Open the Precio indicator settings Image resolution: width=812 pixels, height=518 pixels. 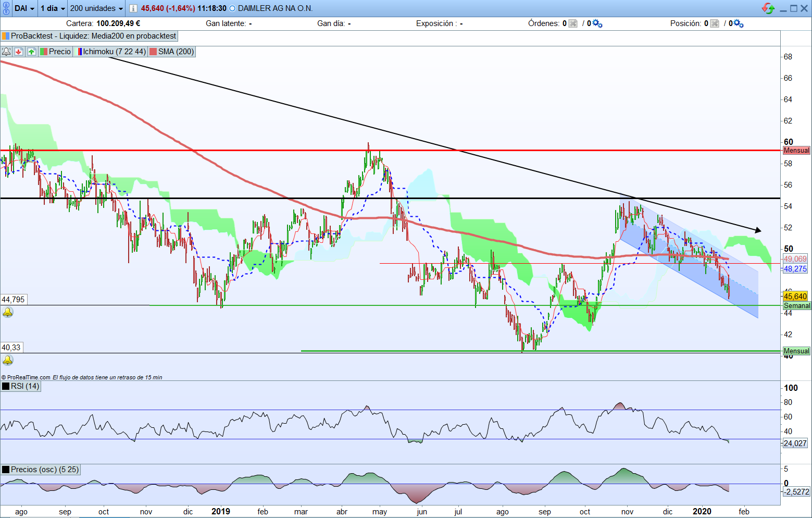tap(56, 52)
